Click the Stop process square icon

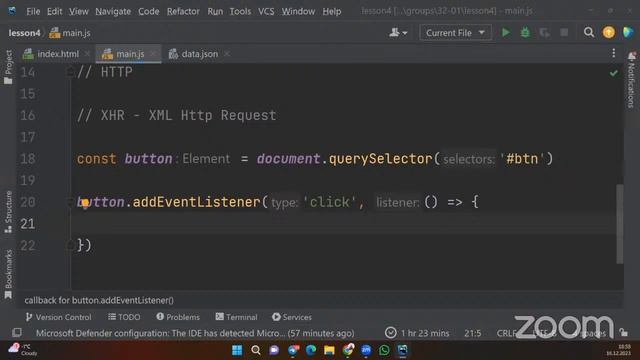[564, 32]
